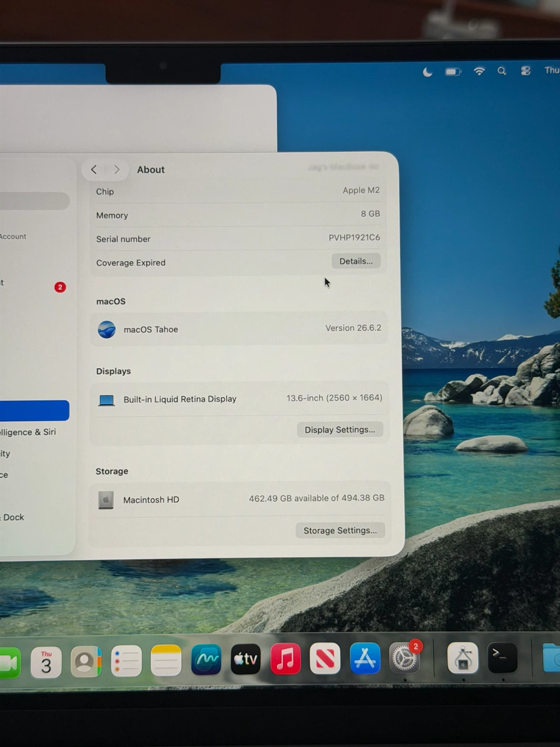This screenshot has height=747, width=560.
Task: Go back with the left chevron arrow
Action: [94, 170]
